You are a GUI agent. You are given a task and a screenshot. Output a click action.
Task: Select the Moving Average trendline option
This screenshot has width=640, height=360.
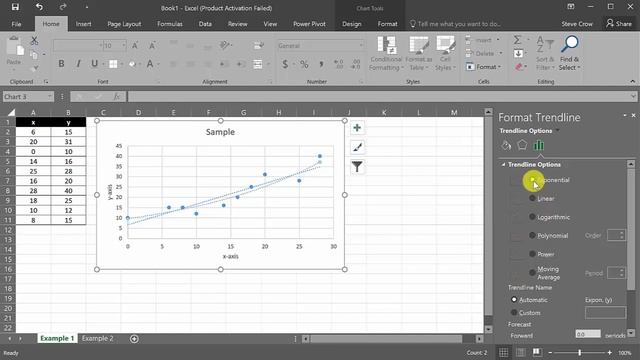pos(532,272)
